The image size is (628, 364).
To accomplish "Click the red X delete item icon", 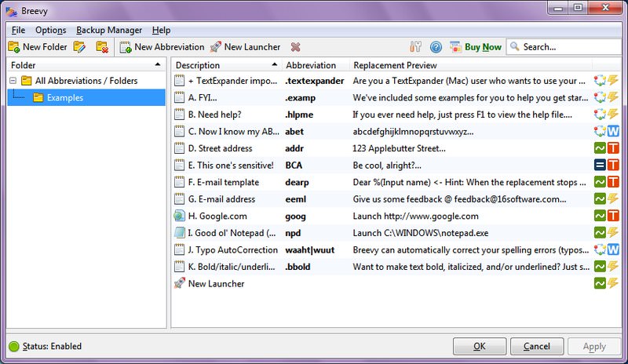I will (296, 47).
